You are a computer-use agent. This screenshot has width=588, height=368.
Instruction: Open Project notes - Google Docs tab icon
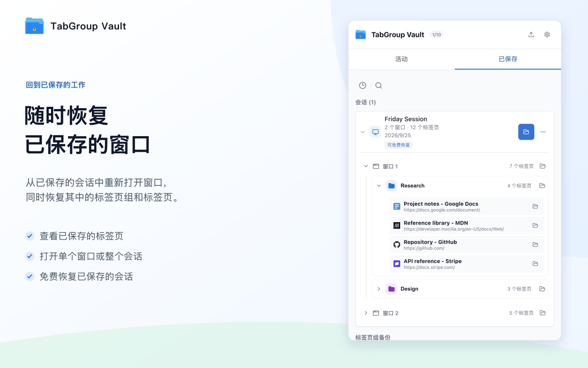[535, 207]
